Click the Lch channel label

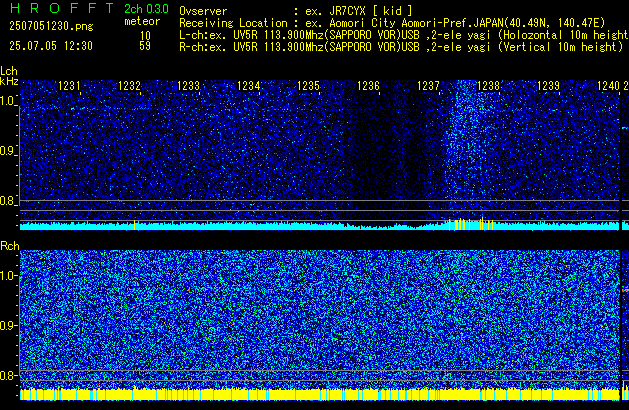point(9,71)
